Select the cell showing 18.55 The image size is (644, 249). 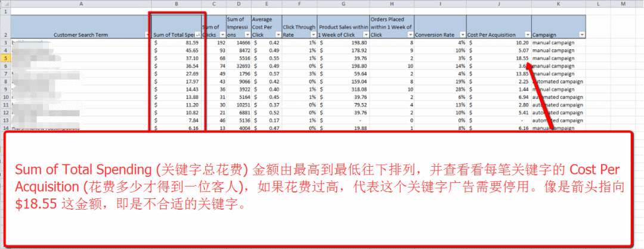[499, 58]
